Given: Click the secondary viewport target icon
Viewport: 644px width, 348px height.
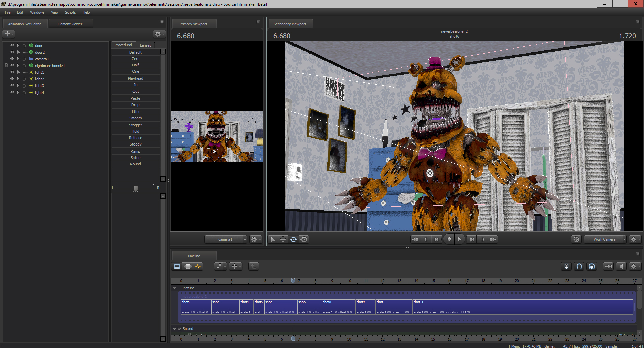Looking at the screenshot, I should [576, 239].
